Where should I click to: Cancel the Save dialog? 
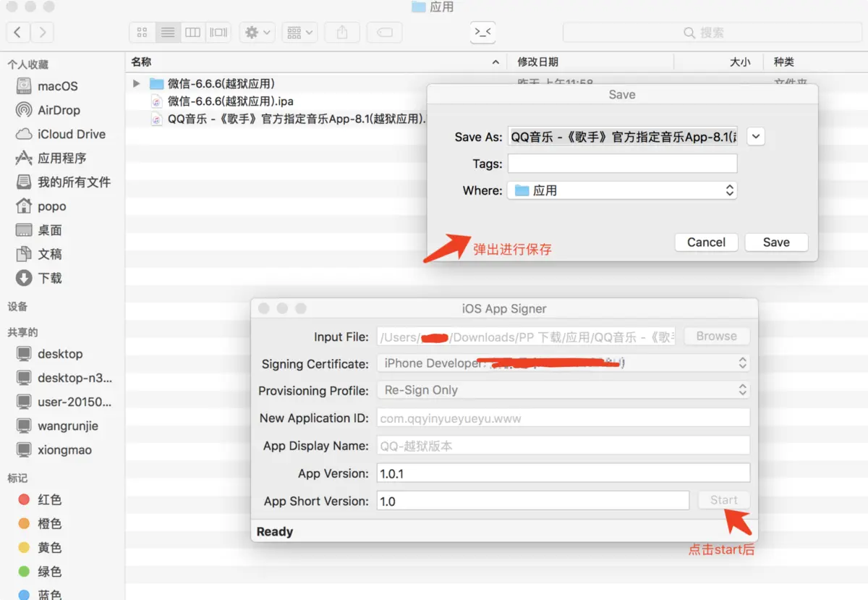(706, 242)
